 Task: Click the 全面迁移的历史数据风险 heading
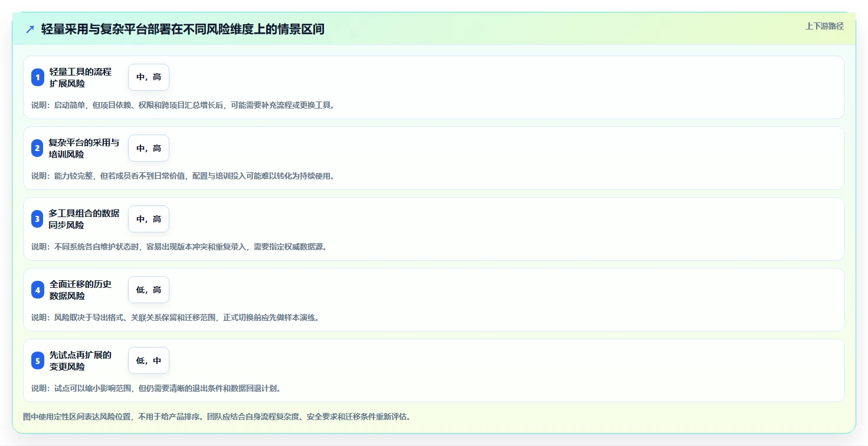coord(80,290)
